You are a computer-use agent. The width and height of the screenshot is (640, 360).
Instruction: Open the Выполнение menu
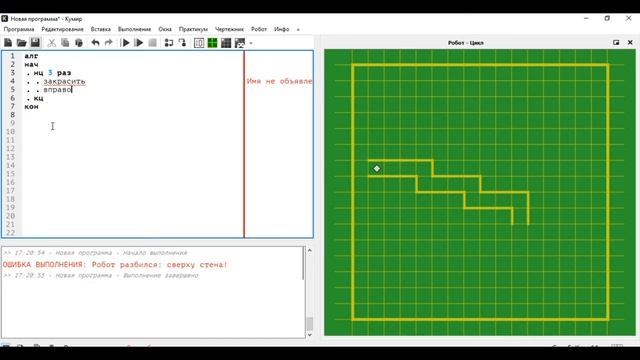pos(134,29)
